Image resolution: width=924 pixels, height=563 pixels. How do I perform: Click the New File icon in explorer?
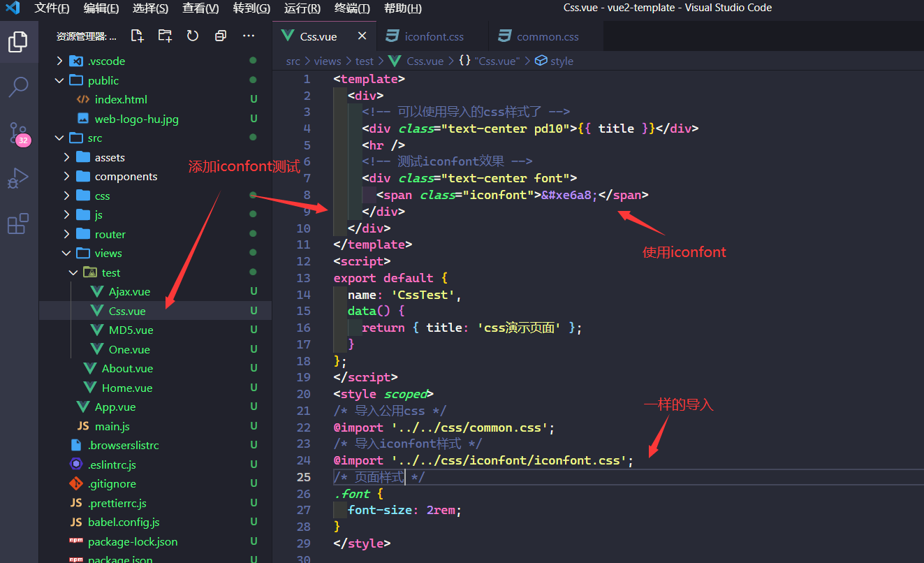(x=137, y=36)
